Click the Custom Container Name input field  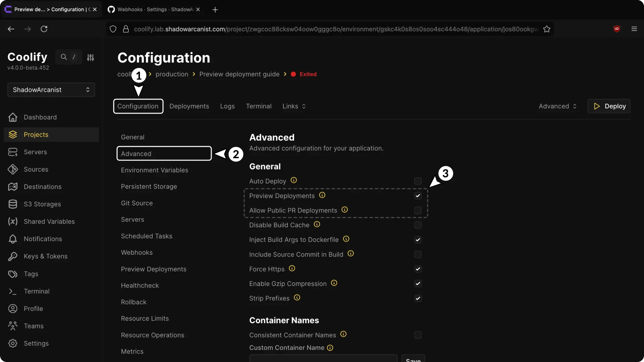pyautogui.click(x=323, y=359)
